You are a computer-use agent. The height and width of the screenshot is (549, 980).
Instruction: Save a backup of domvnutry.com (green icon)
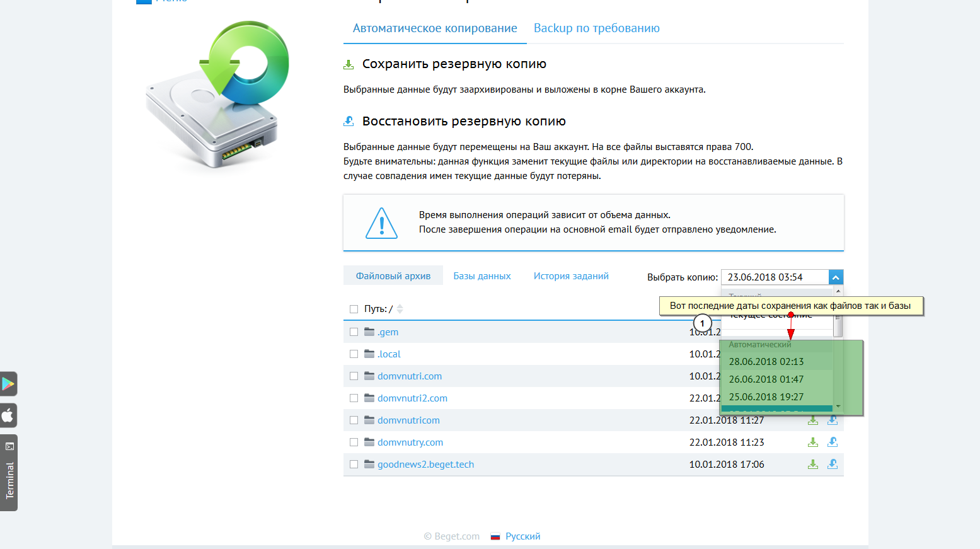pyautogui.click(x=813, y=442)
